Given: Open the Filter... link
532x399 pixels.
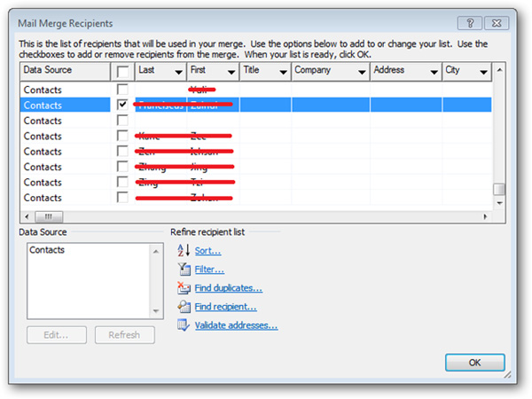Looking at the screenshot, I should coord(209,270).
